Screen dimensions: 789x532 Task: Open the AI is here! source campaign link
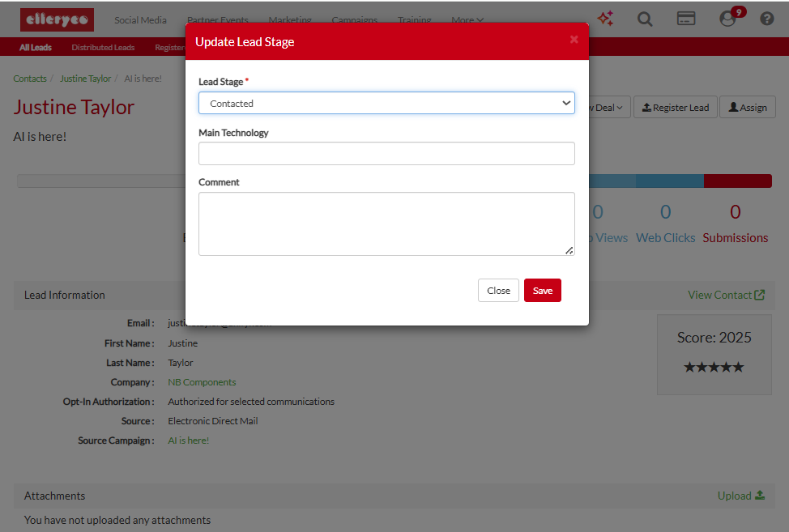(188, 440)
